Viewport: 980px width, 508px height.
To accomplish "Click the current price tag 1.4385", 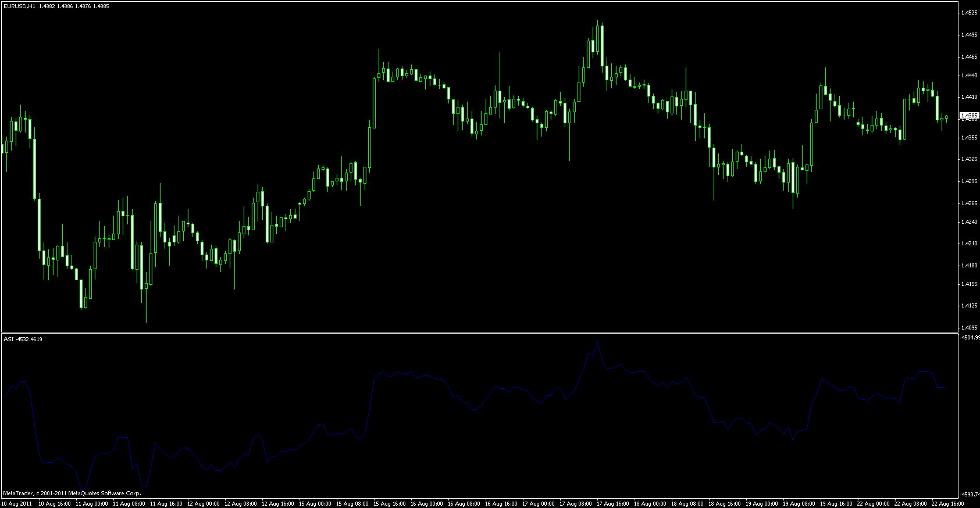I will 969,116.
